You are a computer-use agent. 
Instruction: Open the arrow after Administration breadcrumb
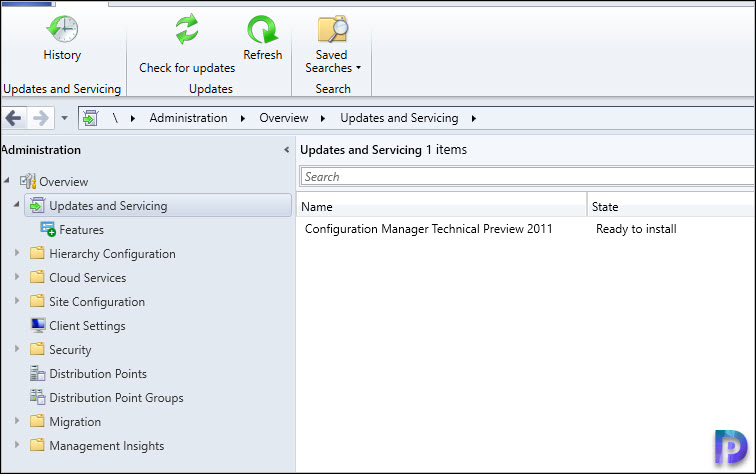pos(243,119)
